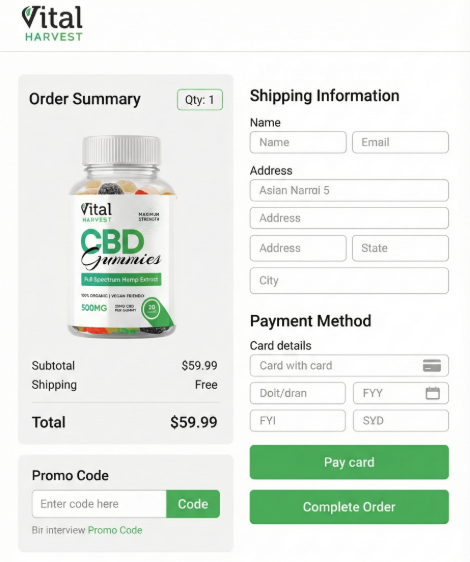Click the SYD input field
The image size is (470, 562).
[x=401, y=420]
